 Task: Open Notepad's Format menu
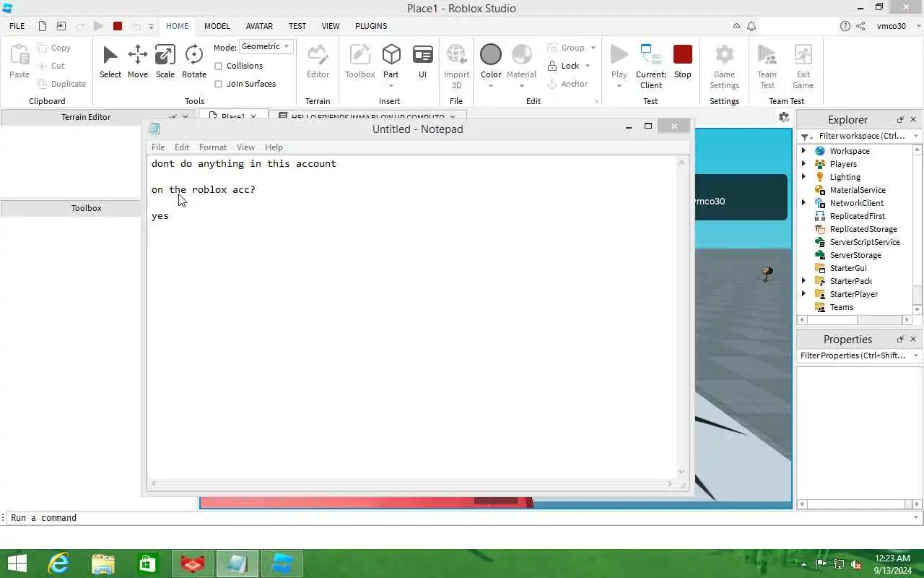coord(212,147)
